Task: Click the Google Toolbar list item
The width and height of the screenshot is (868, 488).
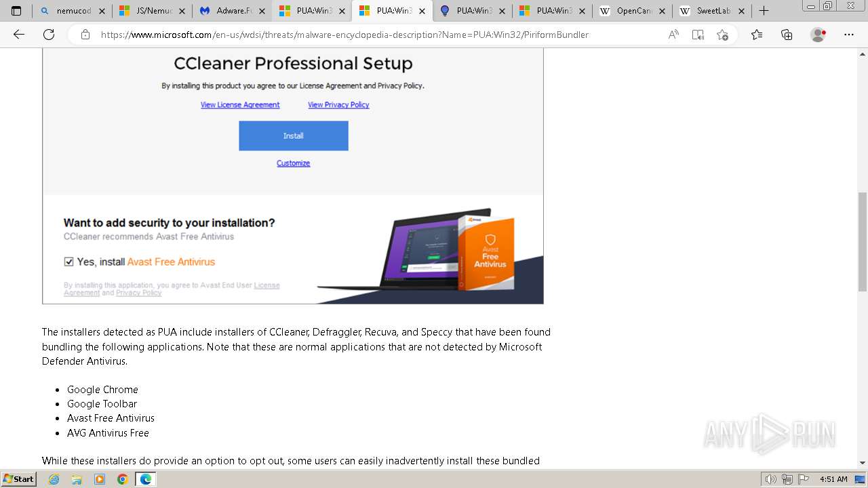Action: coord(102,404)
